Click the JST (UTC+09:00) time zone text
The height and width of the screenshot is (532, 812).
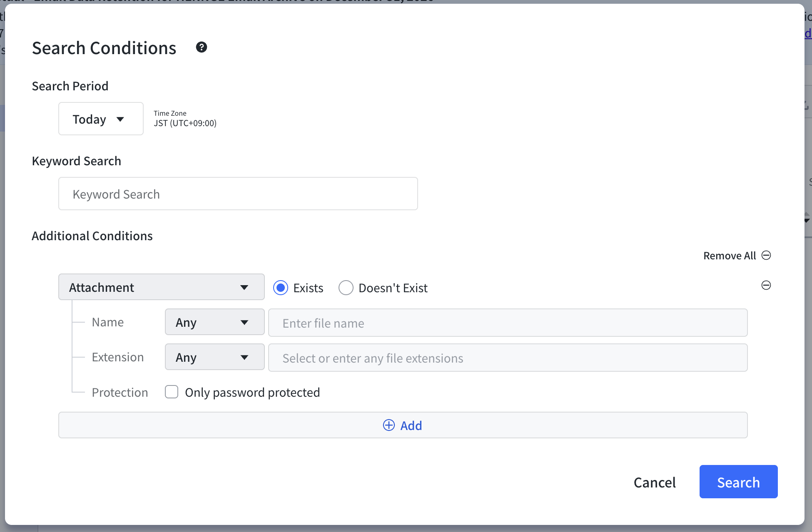pos(185,123)
